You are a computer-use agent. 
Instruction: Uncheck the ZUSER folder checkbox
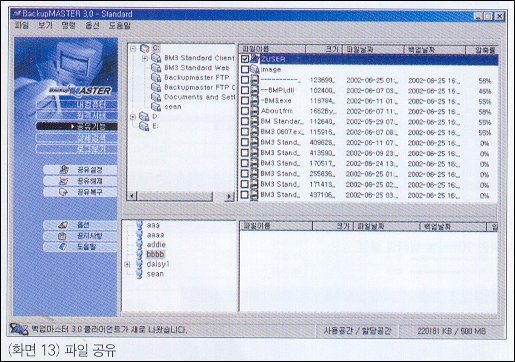[x=245, y=59]
